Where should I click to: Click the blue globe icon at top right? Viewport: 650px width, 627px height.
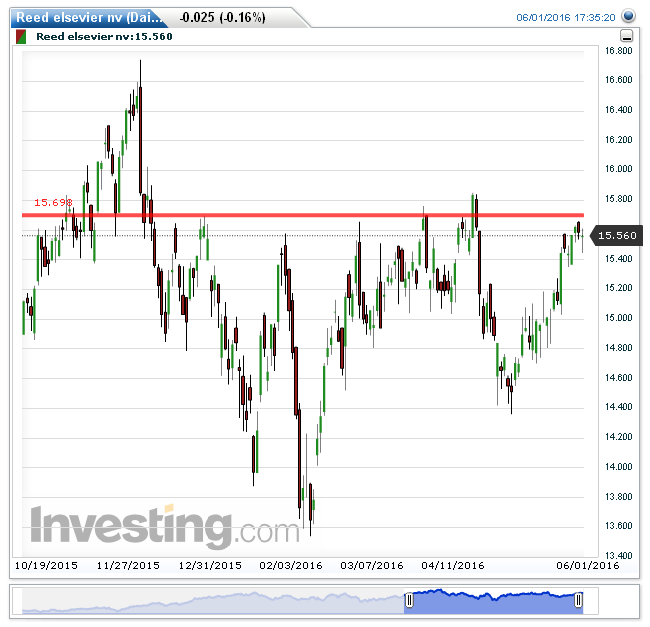pos(628,16)
